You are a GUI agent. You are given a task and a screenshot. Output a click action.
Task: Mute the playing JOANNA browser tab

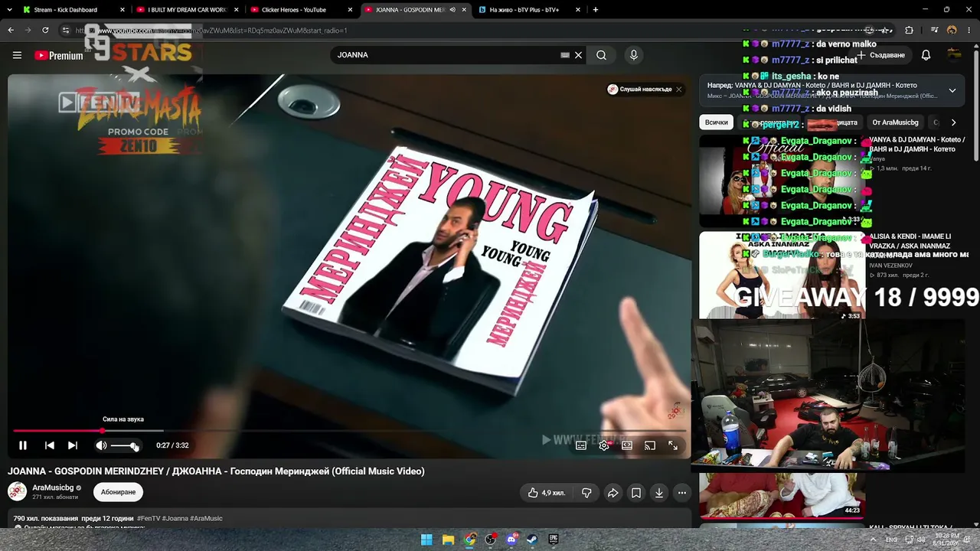coord(452,10)
